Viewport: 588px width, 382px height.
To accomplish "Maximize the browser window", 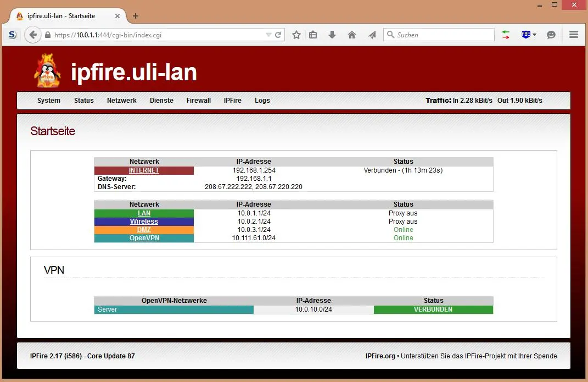I will click(555, 5).
